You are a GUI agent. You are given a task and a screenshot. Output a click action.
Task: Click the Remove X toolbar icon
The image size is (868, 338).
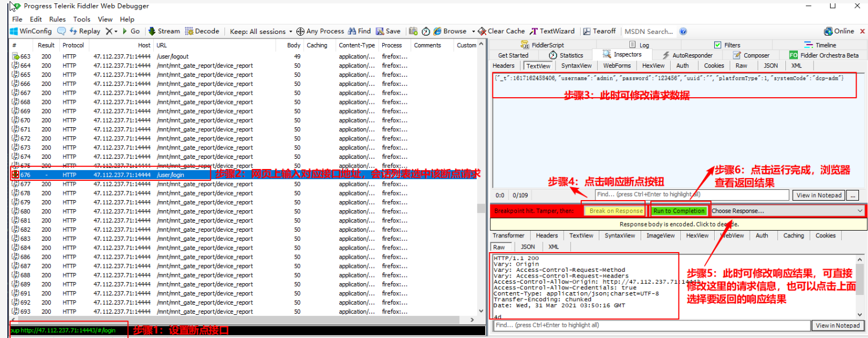(x=109, y=31)
